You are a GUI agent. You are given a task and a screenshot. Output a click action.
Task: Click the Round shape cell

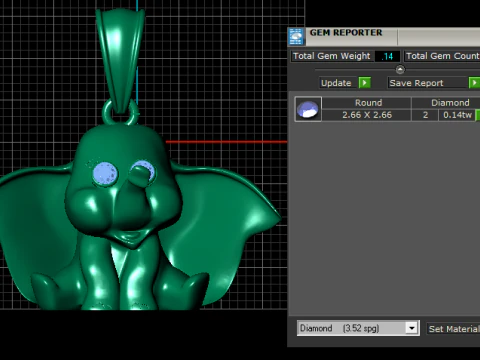coord(367,103)
